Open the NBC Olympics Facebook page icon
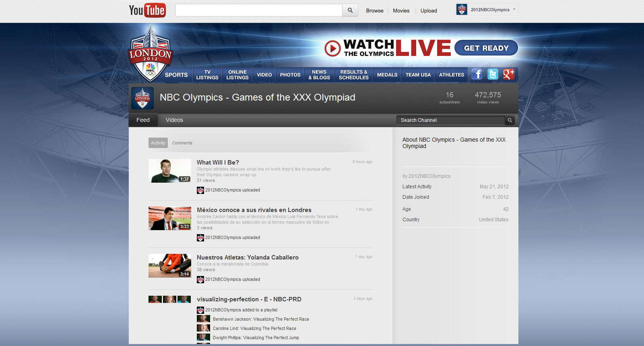 [477, 74]
